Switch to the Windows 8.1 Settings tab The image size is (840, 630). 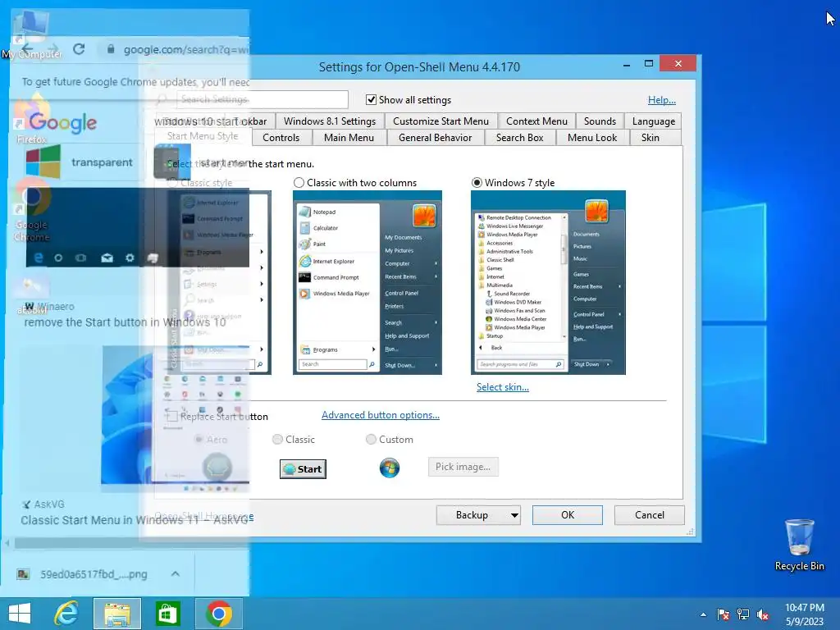pos(330,121)
